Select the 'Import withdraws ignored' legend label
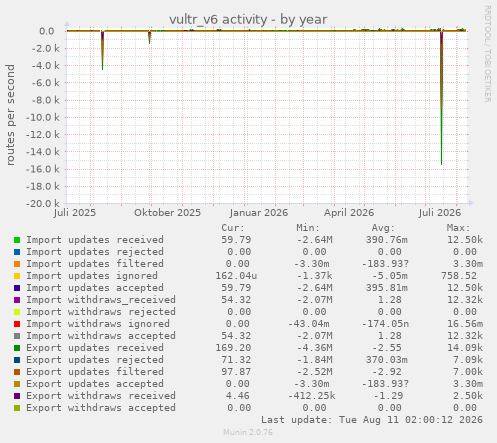 (98, 324)
